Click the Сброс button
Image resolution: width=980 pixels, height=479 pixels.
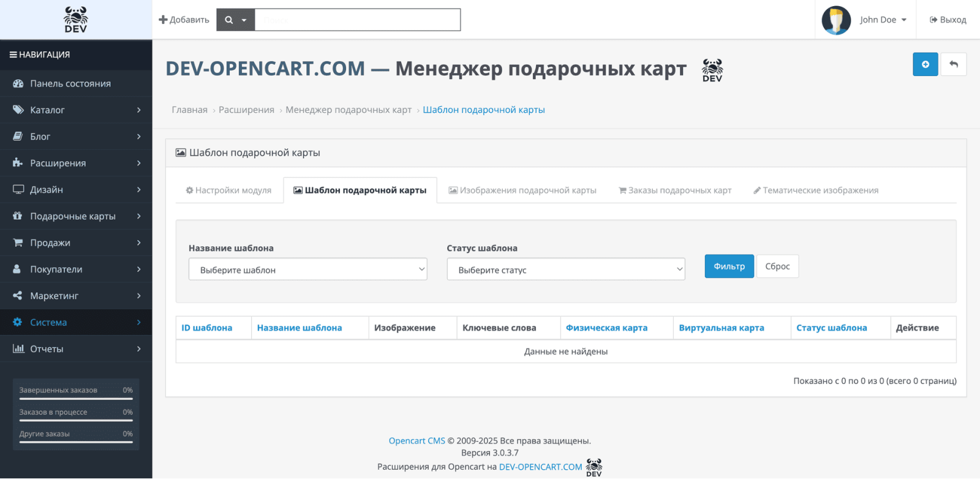coord(777,266)
